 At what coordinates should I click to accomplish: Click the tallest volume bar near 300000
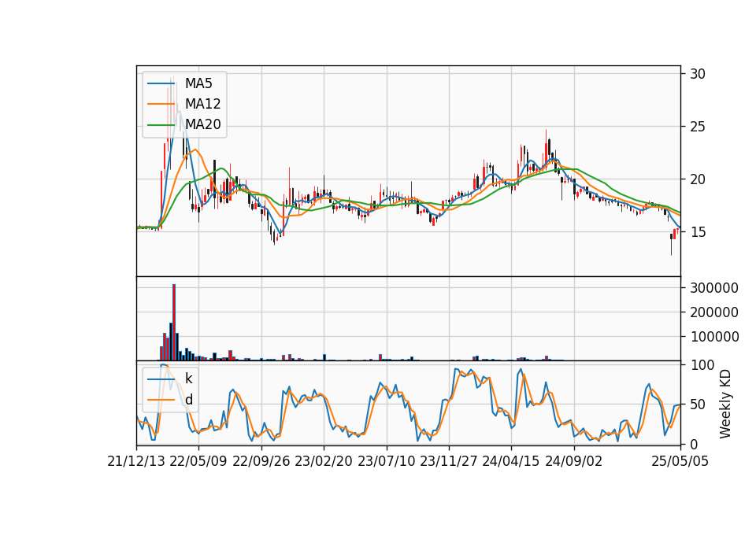(x=174, y=322)
